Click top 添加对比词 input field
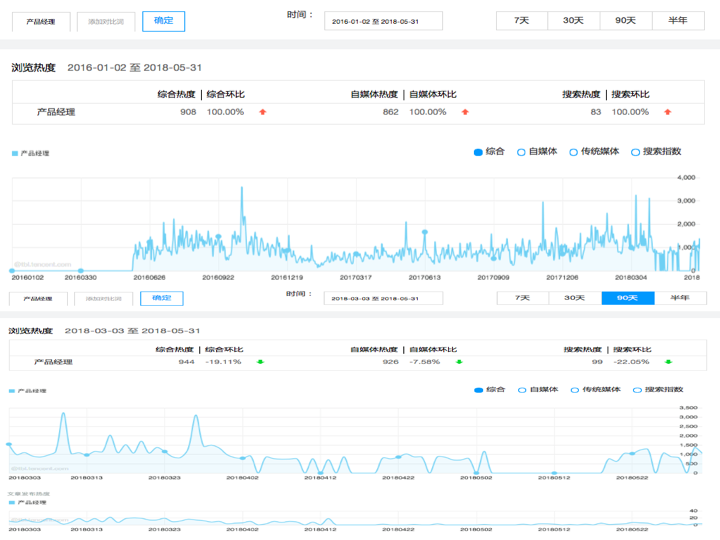Viewport: 720px width, 540px height. 106,22
